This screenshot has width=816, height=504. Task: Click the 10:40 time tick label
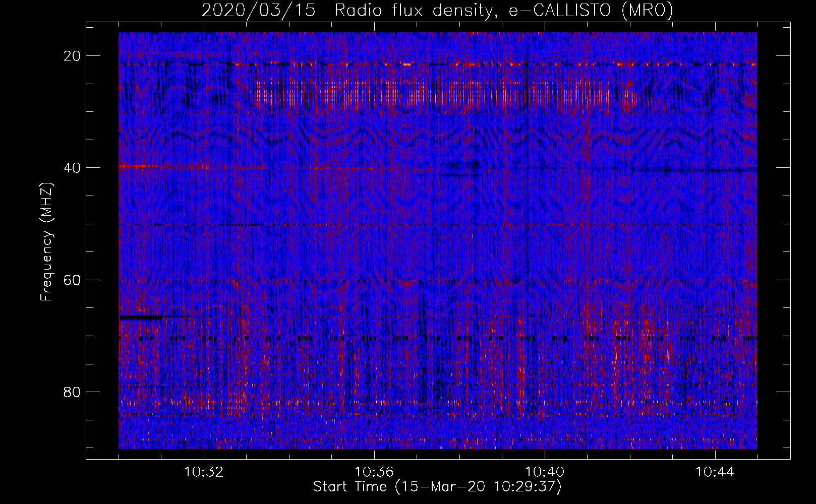pos(545,472)
